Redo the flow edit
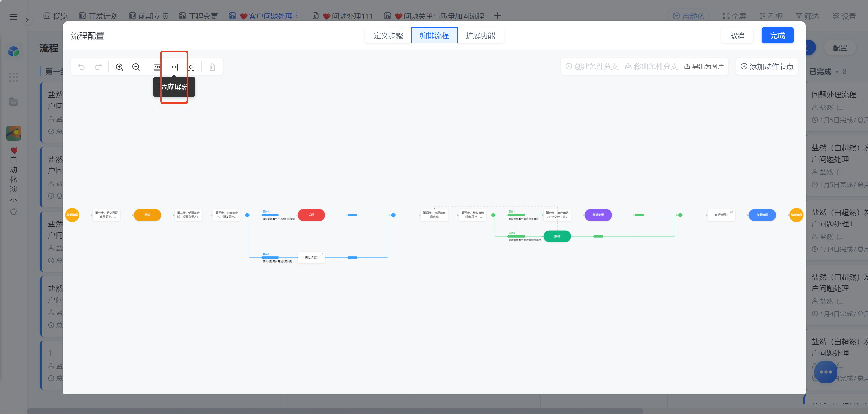The height and width of the screenshot is (414, 868). pos(98,67)
